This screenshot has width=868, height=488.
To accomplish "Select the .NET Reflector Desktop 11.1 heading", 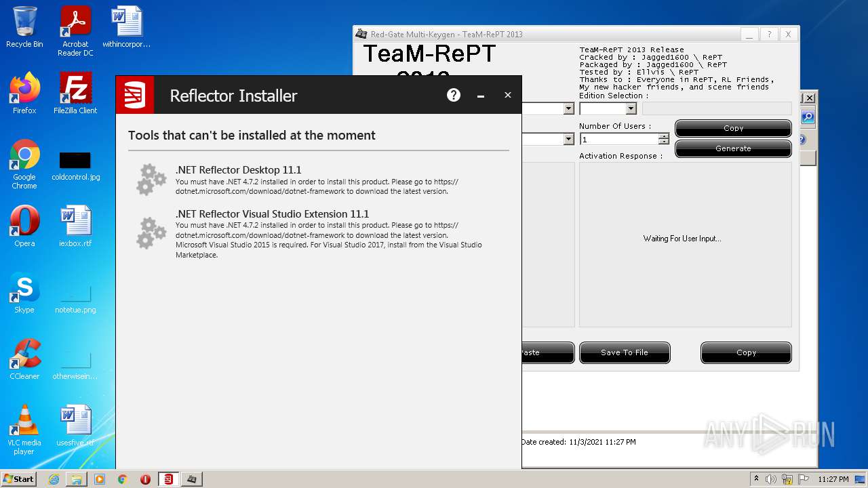I will [x=238, y=170].
